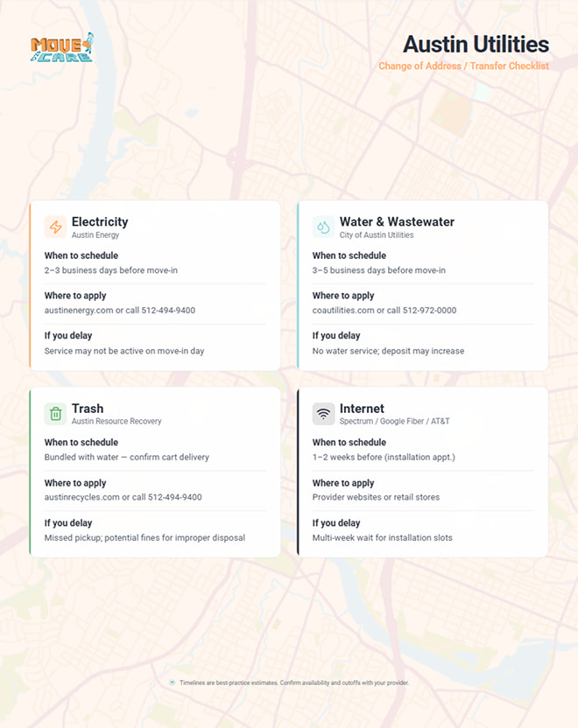Click 'No water service; deposit may increase'

pyautogui.click(x=389, y=351)
